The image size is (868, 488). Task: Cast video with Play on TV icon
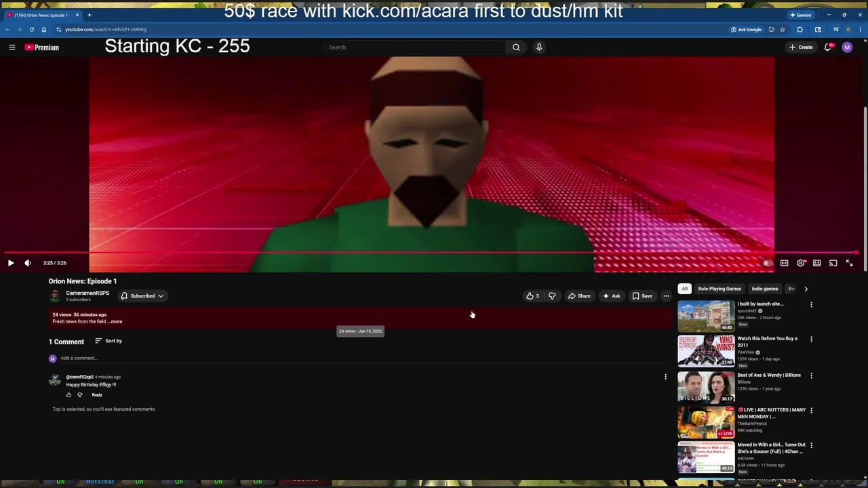[x=833, y=263]
